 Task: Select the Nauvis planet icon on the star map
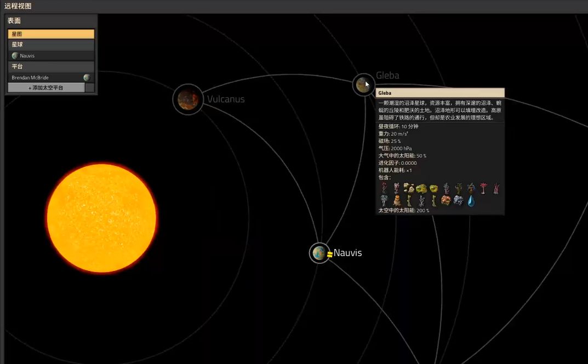(x=319, y=253)
